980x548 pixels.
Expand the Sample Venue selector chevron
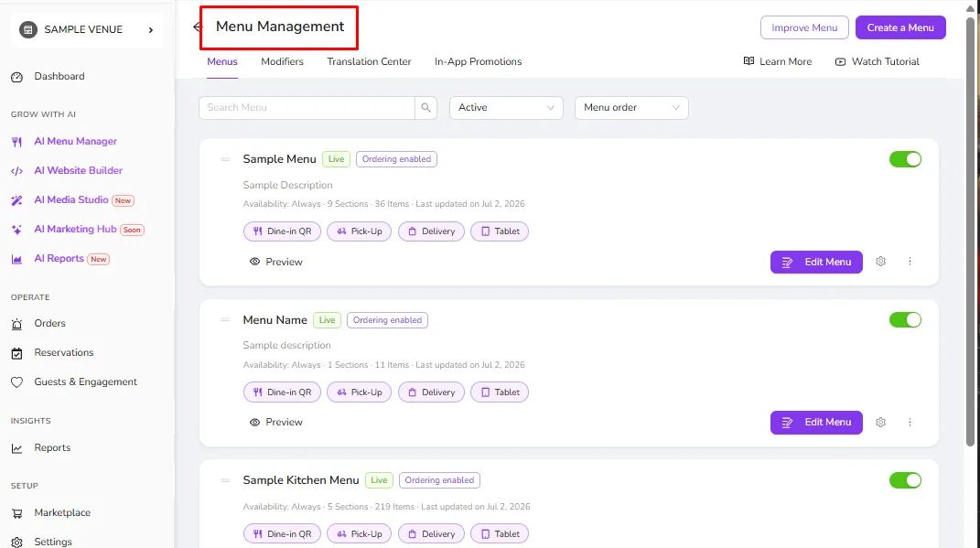[x=151, y=30]
